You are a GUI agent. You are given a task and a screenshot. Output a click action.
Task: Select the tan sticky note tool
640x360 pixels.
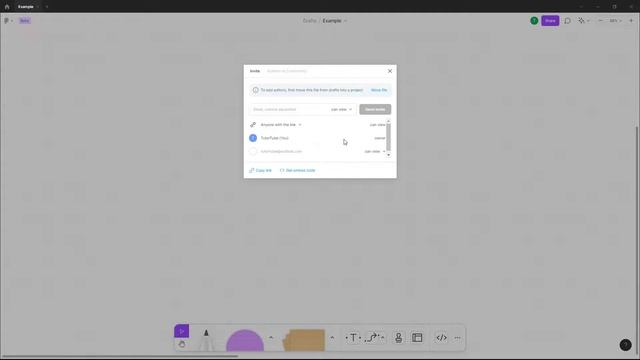click(x=304, y=340)
